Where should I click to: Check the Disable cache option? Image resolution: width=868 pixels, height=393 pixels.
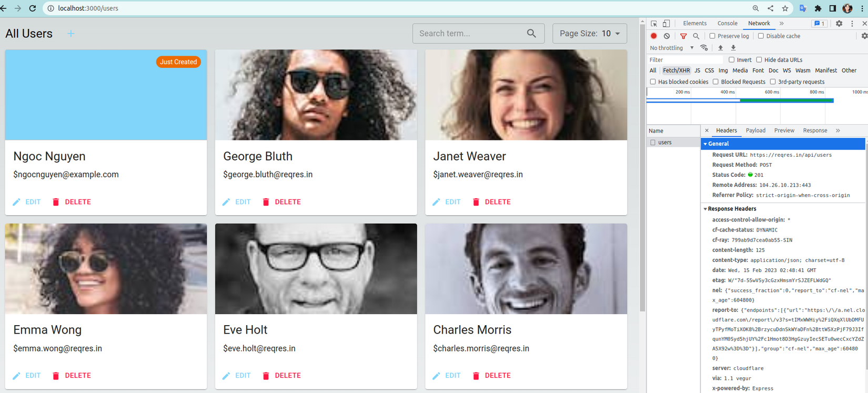tap(761, 36)
